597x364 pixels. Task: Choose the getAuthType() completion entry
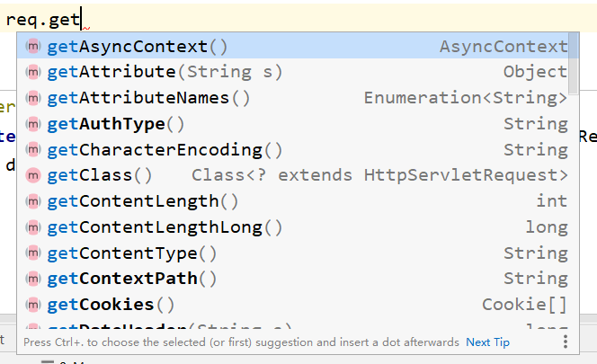115,124
